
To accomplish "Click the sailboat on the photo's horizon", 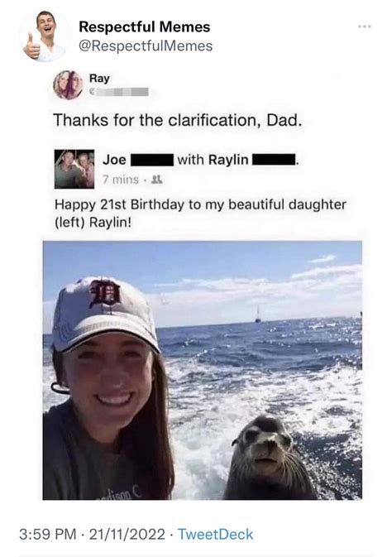I will point(258,315).
